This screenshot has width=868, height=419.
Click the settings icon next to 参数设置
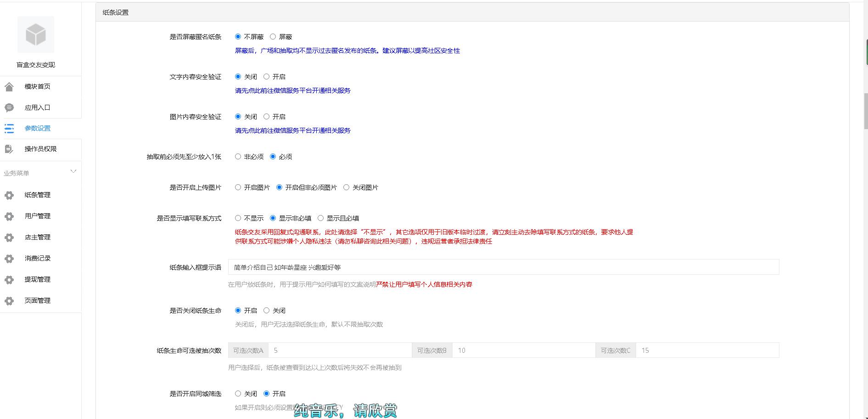(x=10, y=128)
